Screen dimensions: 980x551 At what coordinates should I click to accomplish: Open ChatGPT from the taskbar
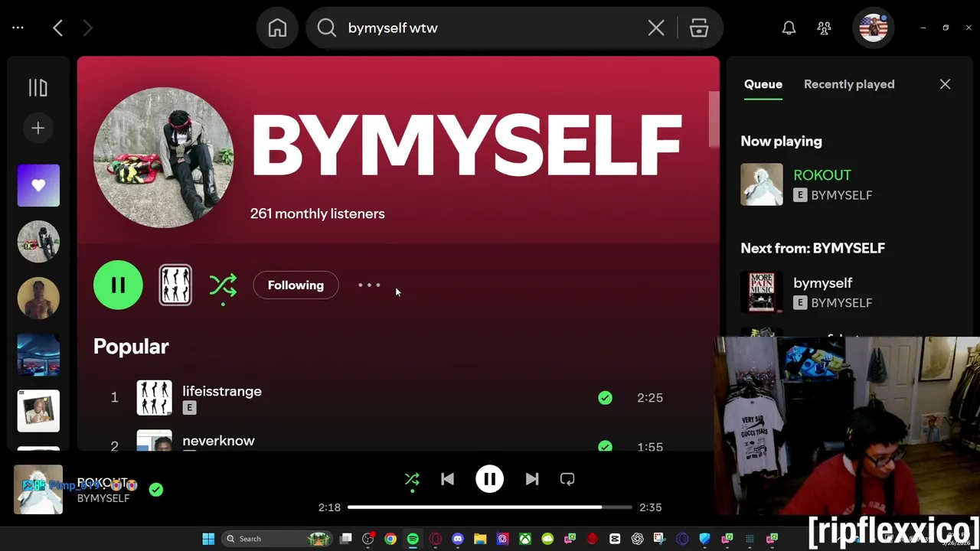click(637, 539)
